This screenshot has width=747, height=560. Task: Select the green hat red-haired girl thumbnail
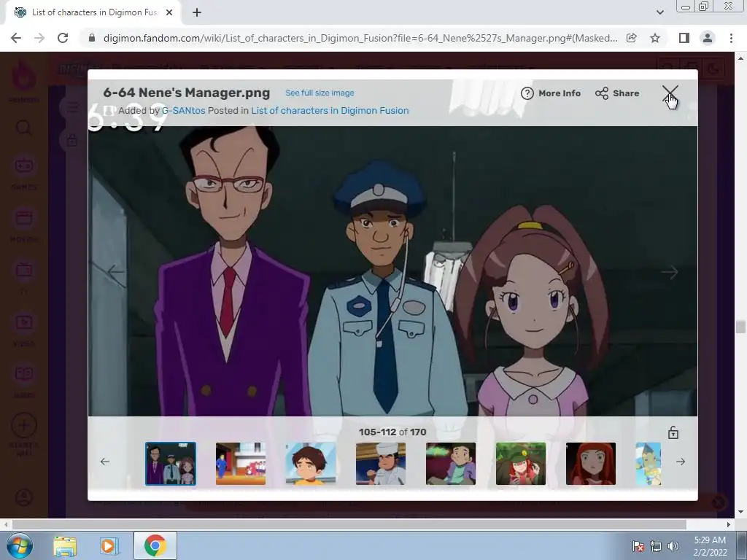coord(521,464)
